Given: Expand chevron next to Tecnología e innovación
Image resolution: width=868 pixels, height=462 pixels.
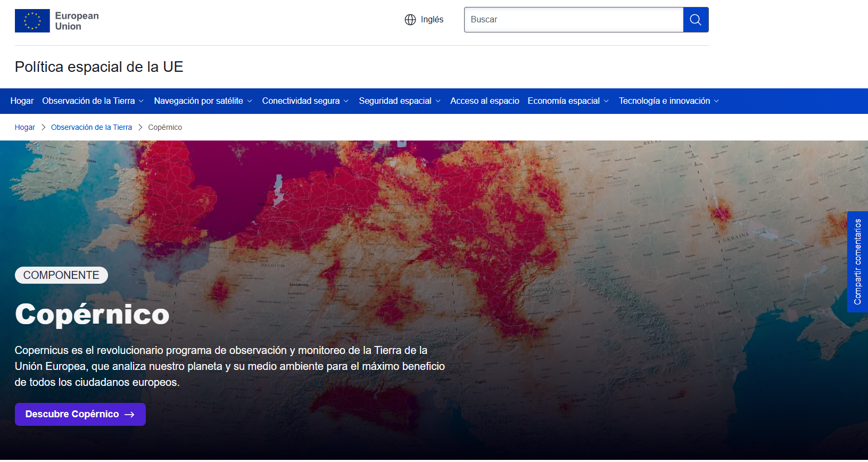Looking at the screenshot, I should point(716,101).
